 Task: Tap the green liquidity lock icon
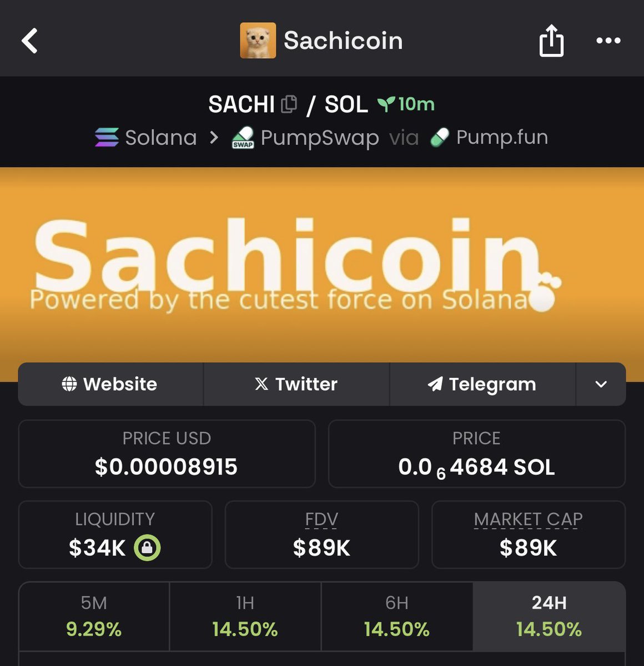(147, 548)
